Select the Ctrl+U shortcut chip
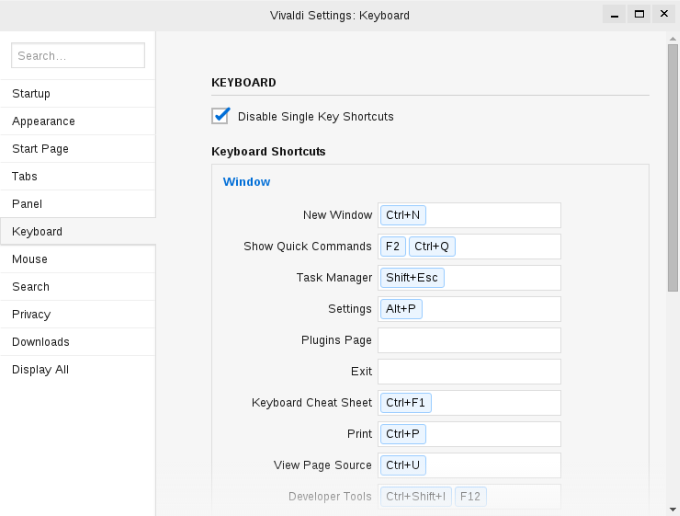Screen dimensions: 680x516 coord(403,465)
